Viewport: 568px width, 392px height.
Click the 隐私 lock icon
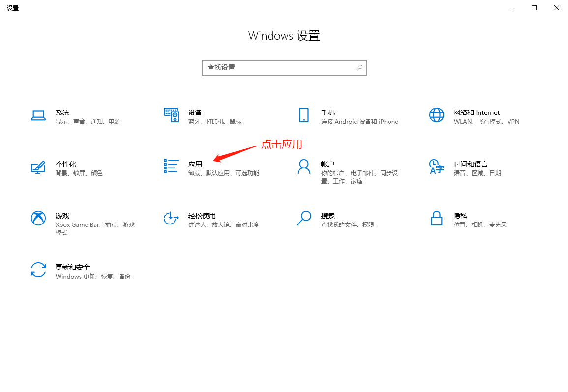click(x=437, y=218)
